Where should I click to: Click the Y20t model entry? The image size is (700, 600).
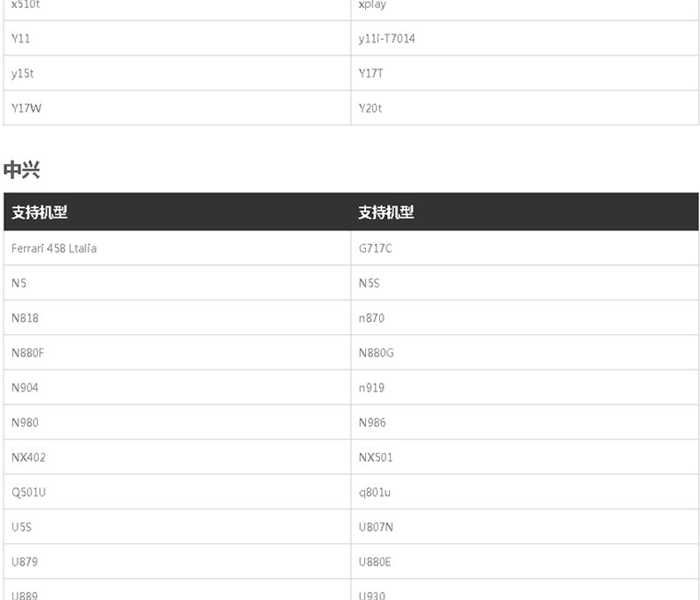pos(370,108)
